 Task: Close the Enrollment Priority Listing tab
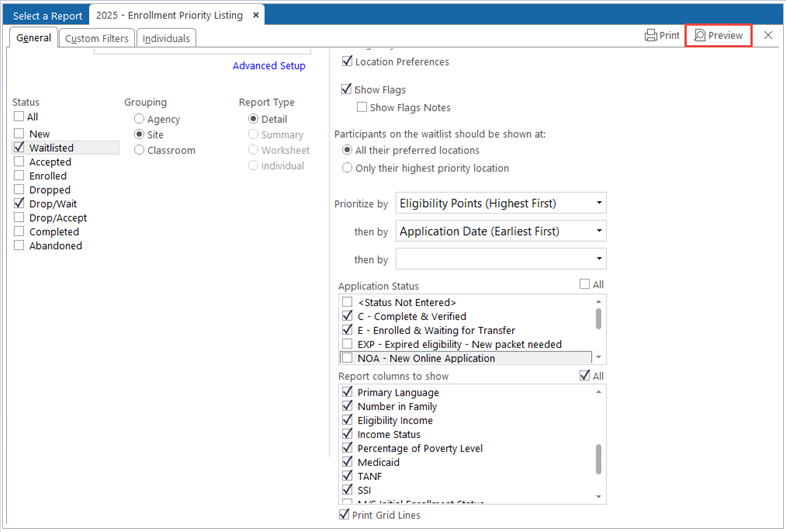(256, 15)
